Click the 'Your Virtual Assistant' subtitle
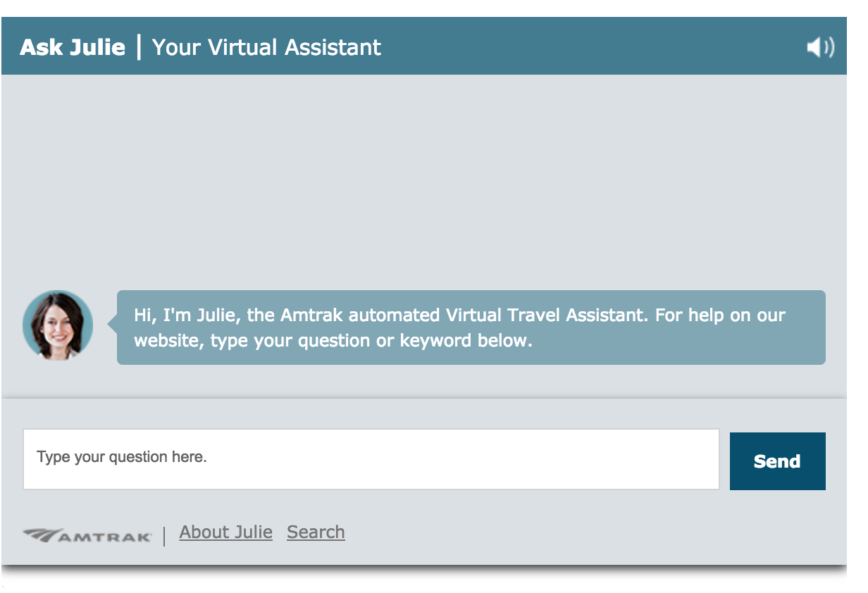868x593 pixels. pos(266,47)
